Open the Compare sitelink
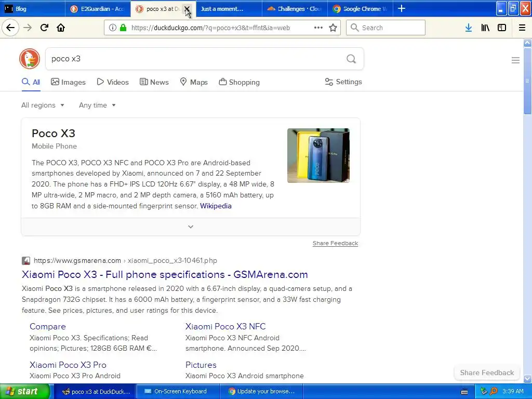This screenshot has height=399, width=532. 47,326
